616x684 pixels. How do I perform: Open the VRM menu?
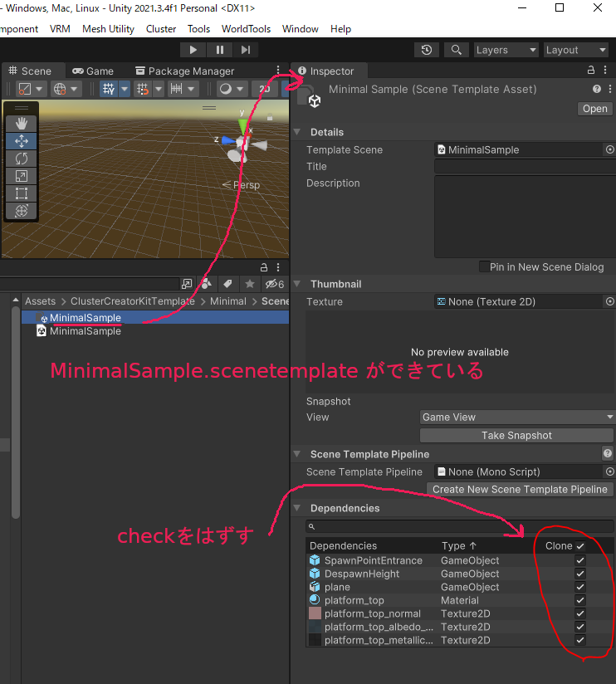click(60, 29)
